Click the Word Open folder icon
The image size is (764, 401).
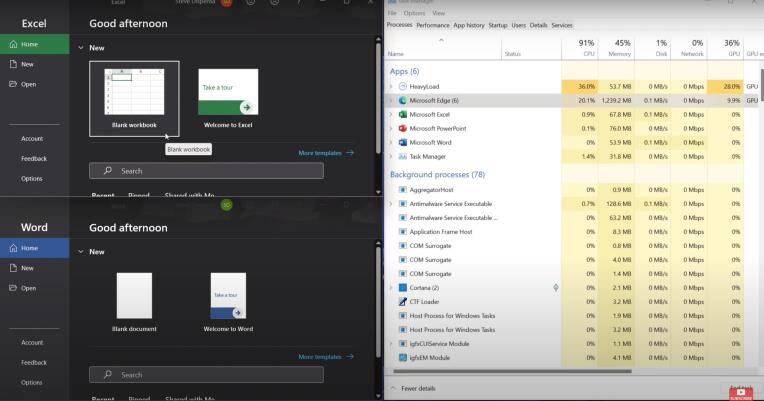[13, 288]
